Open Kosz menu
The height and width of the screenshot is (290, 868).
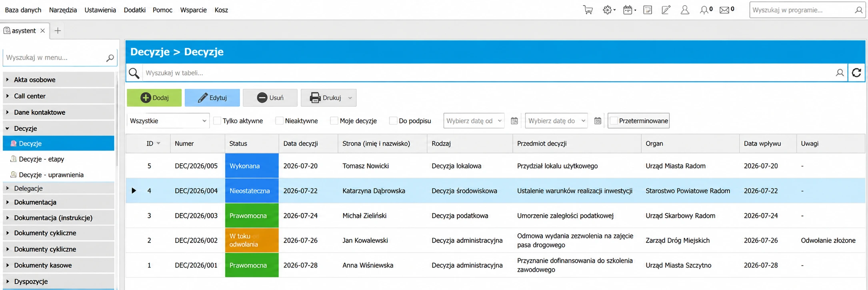pos(221,10)
